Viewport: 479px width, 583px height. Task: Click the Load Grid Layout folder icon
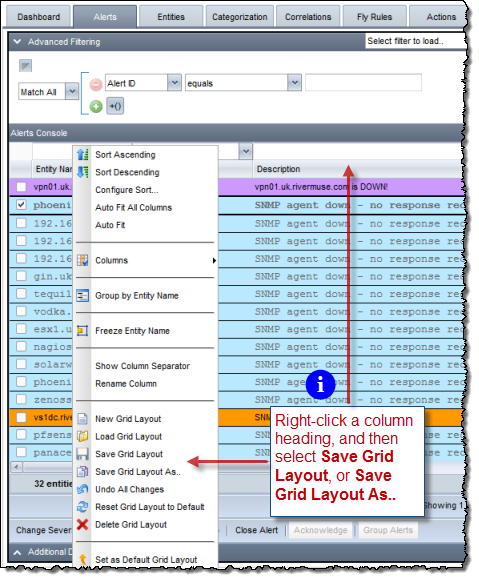pyautogui.click(x=83, y=436)
